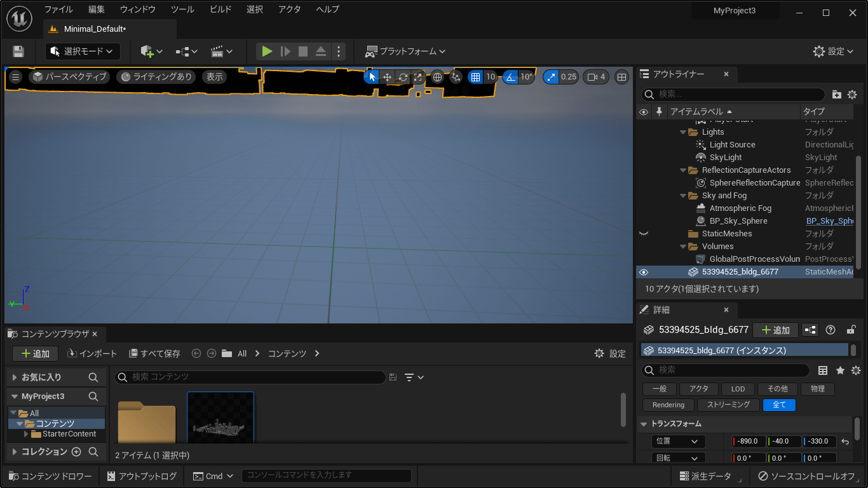The image size is (868, 488).
Task: Choose the Select objects tool in viewport
Action: [372, 77]
